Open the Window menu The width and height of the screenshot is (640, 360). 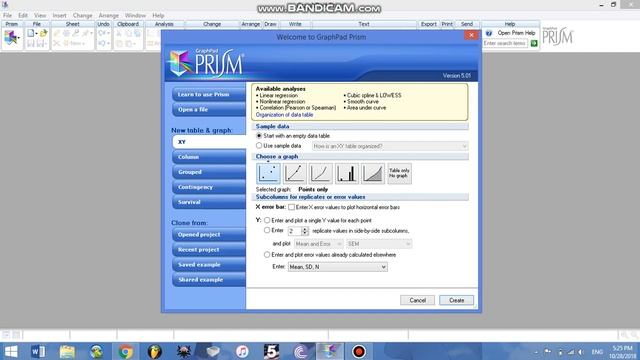[135, 16]
